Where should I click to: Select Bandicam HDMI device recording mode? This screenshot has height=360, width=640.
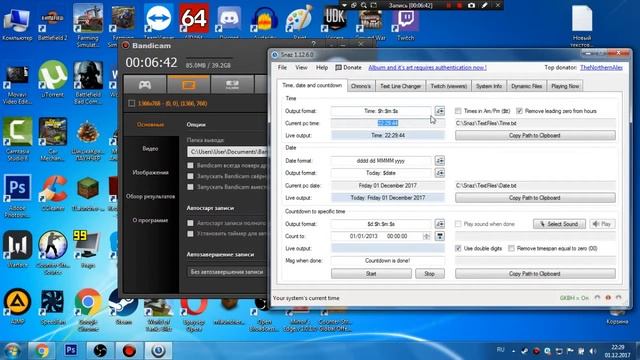(x=232, y=84)
